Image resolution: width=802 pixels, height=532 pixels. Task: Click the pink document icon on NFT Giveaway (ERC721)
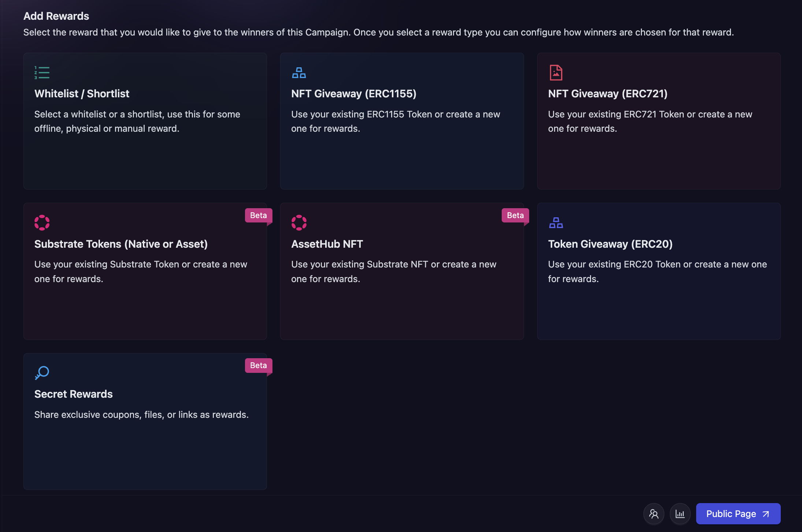556,72
